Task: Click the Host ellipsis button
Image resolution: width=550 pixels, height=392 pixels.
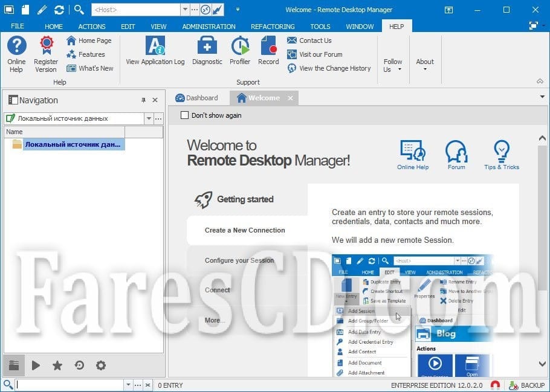Action: tap(195, 10)
